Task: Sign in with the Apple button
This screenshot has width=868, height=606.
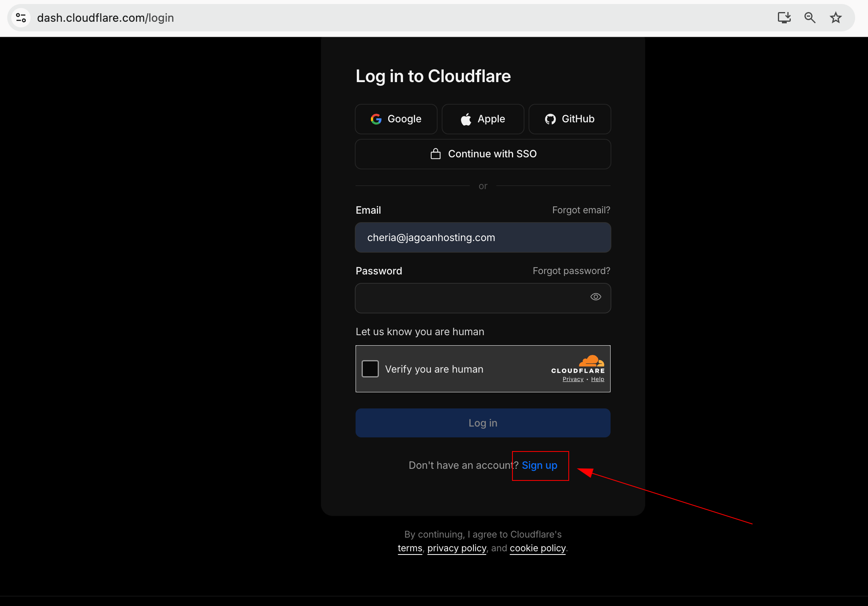Action: [x=483, y=119]
